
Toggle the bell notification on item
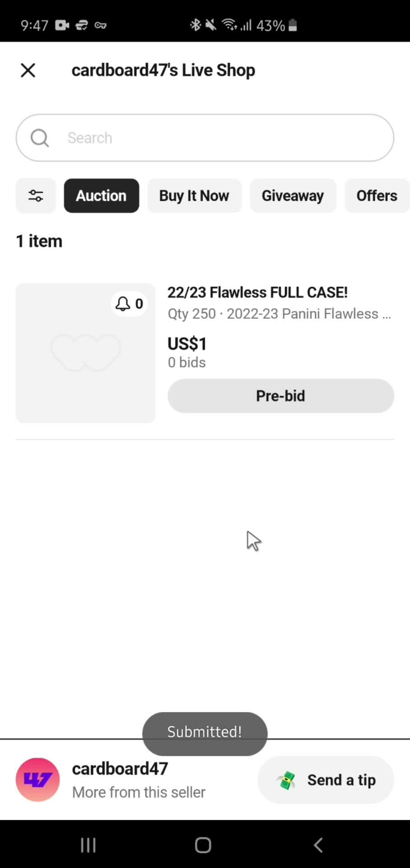tap(129, 303)
